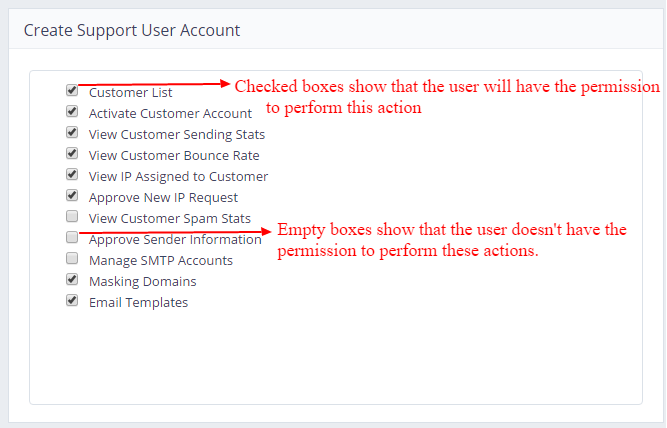This screenshot has height=428, width=667.
Task: Disable the Activate Customer Account checkbox
Action: (72, 111)
